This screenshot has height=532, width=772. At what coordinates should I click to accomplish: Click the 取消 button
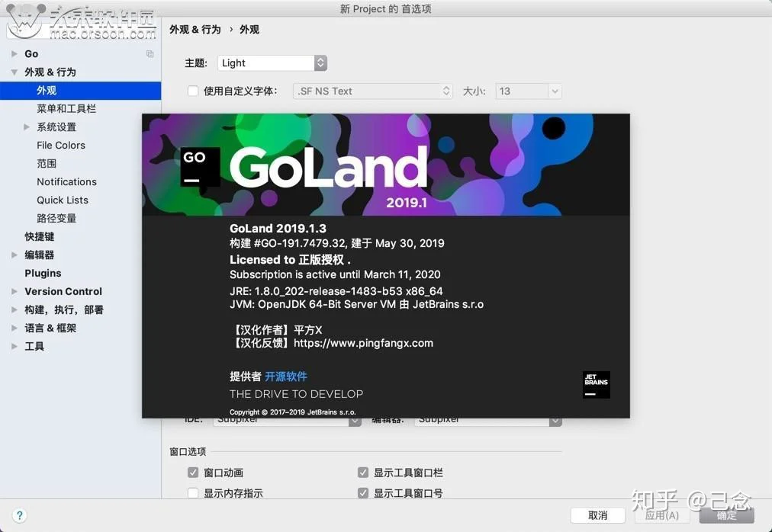(x=598, y=515)
